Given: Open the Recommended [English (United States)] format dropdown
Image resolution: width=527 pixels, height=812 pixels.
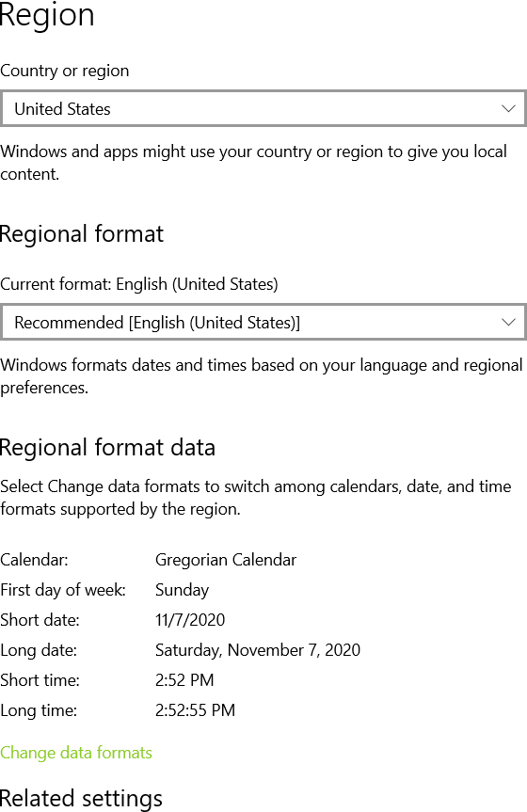Looking at the screenshot, I should 263,322.
